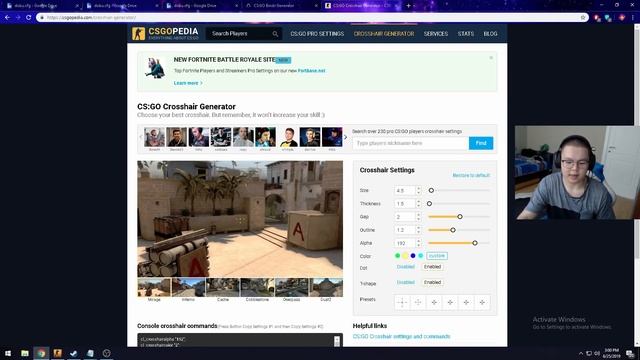This screenshot has width=640, height=360.
Task: Set T-shape option to Disabled
Action: (x=406, y=282)
